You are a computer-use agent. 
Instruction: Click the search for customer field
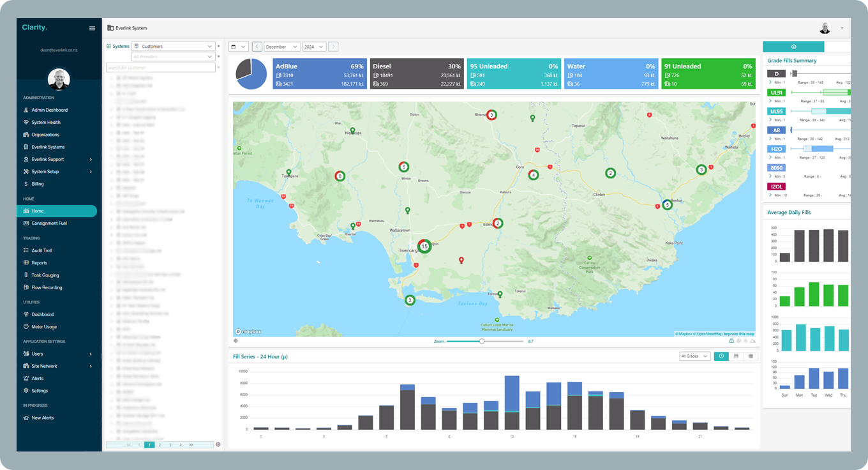(x=160, y=68)
